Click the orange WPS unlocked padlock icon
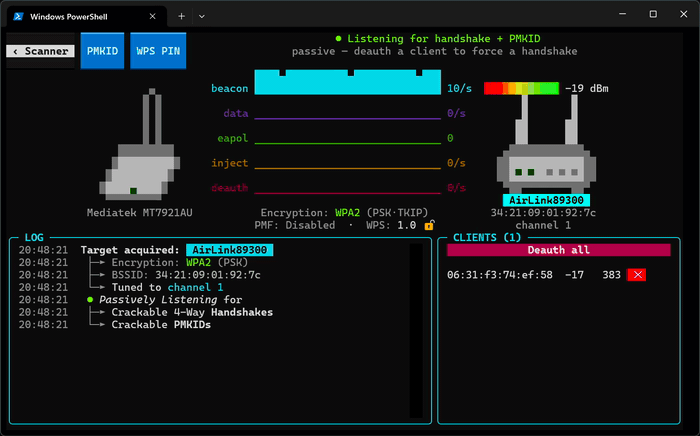Image resolution: width=700 pixels, height=436 pixels. [429, 225]
